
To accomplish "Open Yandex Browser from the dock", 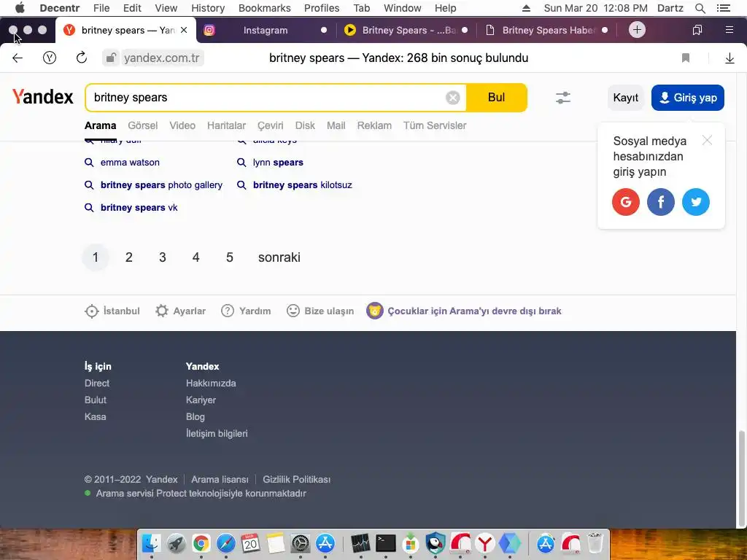I will click(x=485, y=542).
